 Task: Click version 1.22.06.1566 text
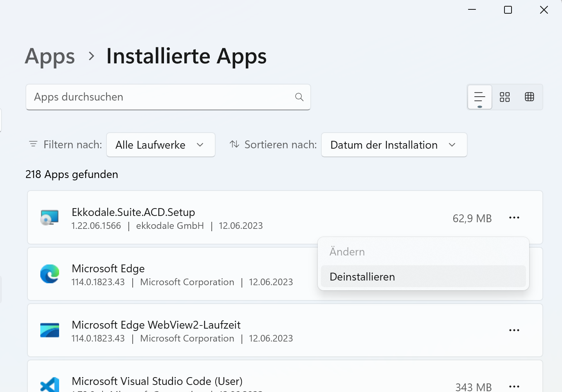[x=96, y=226]
